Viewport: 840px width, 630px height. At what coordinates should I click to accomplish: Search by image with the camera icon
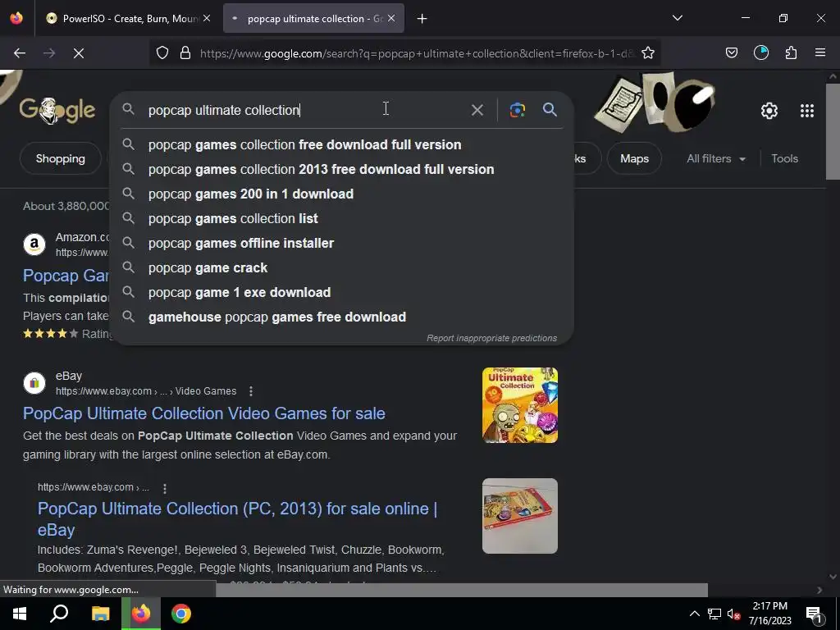pyautogui.click(x=517, y=110)
